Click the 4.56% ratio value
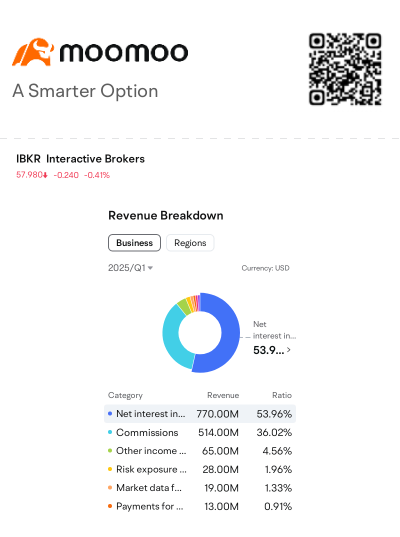This screenshot has height=537, width=400. point(277,451)
